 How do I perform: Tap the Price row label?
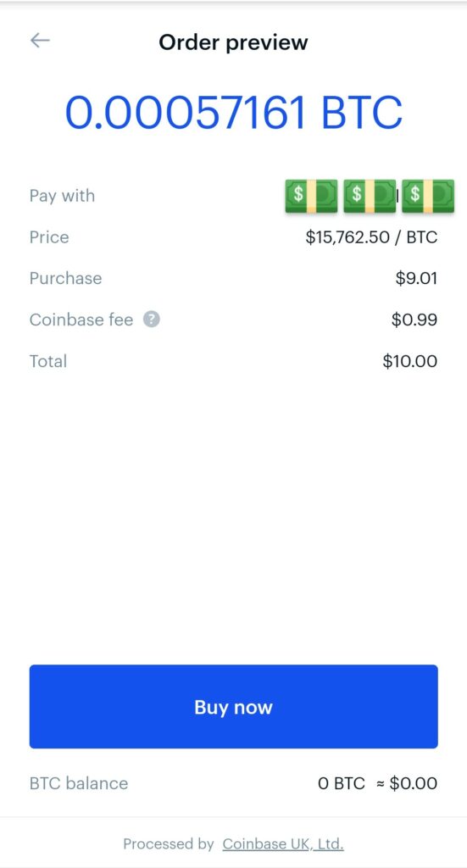[49, 237]
